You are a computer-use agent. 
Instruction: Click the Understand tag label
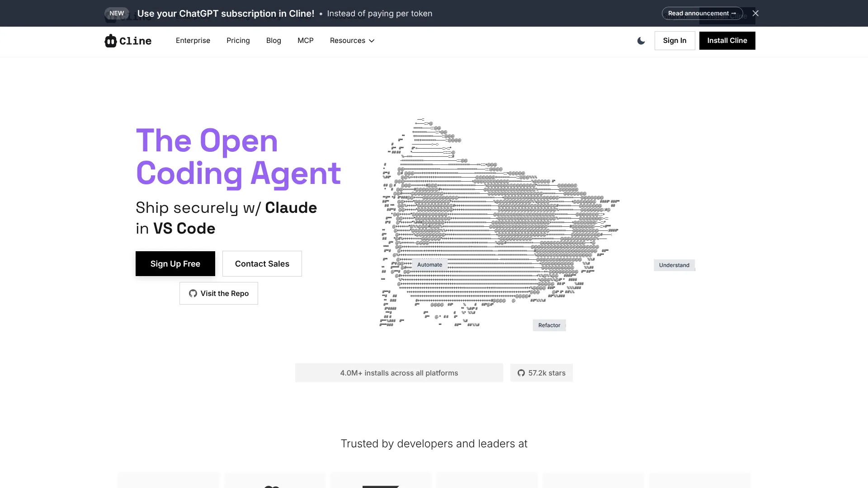coord(674,265)
